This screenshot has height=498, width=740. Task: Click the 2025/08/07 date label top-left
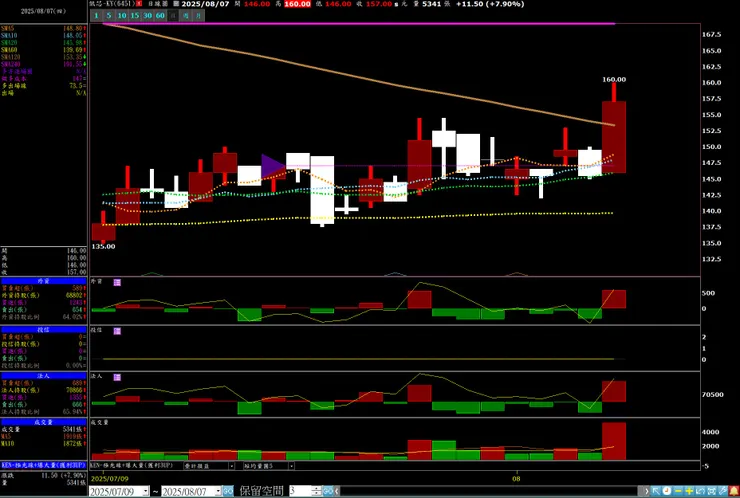(43, 11)
